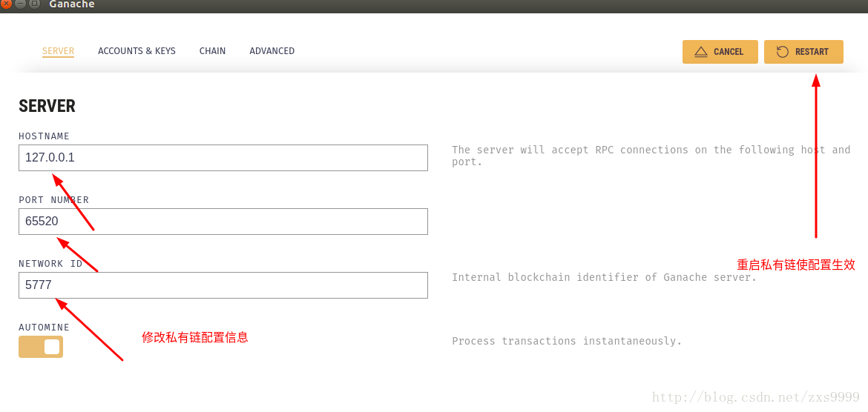
Task: Click the eject icon in CANCEL
Action: (x=701, y=52)
